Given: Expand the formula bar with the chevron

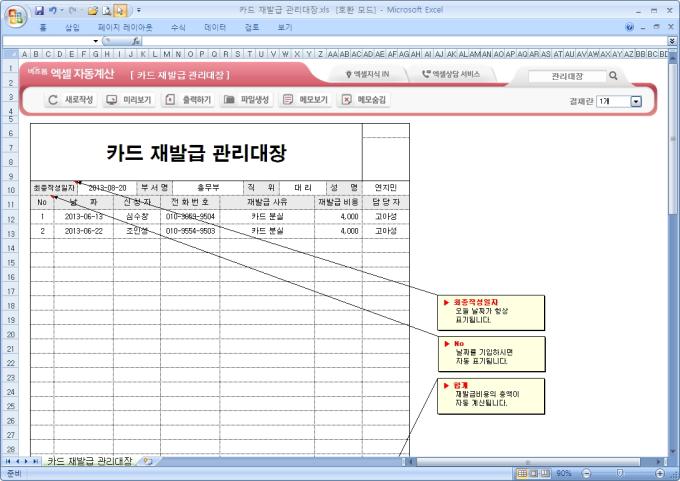Looking at the screenshot, I should tap(672, 41).
